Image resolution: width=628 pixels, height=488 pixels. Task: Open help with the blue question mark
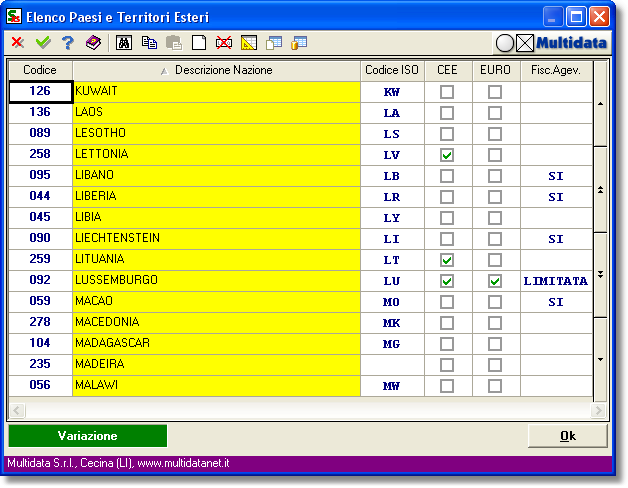click(x=68, y=42)
